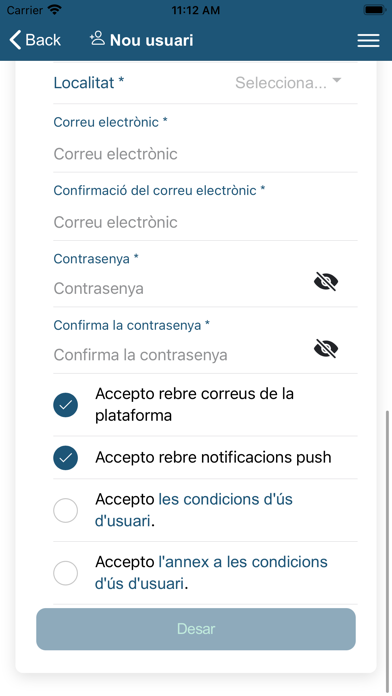
Task: Uncheck Accepto rebre correus de la plataforma
Action: point(66,405)
